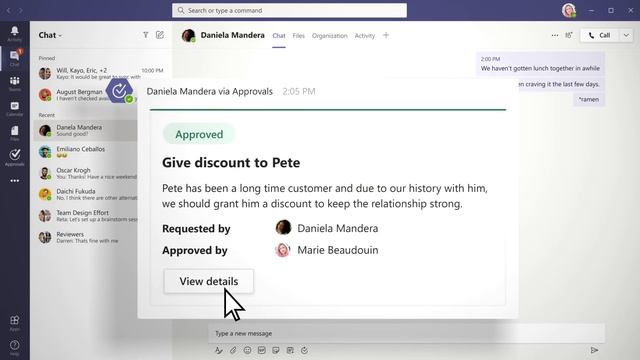Click the Search or type a command box
640x360 pixels.
pyautogui.click(x=289, y=10)
